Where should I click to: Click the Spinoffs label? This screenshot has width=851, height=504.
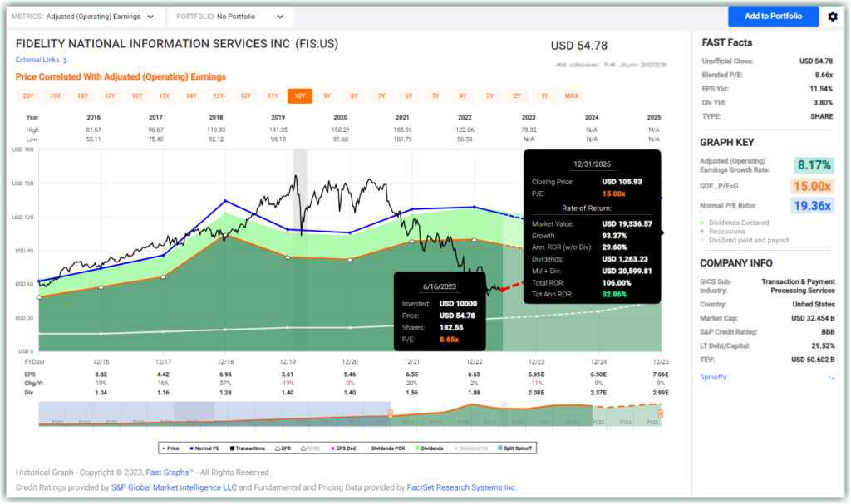point(714,377)
